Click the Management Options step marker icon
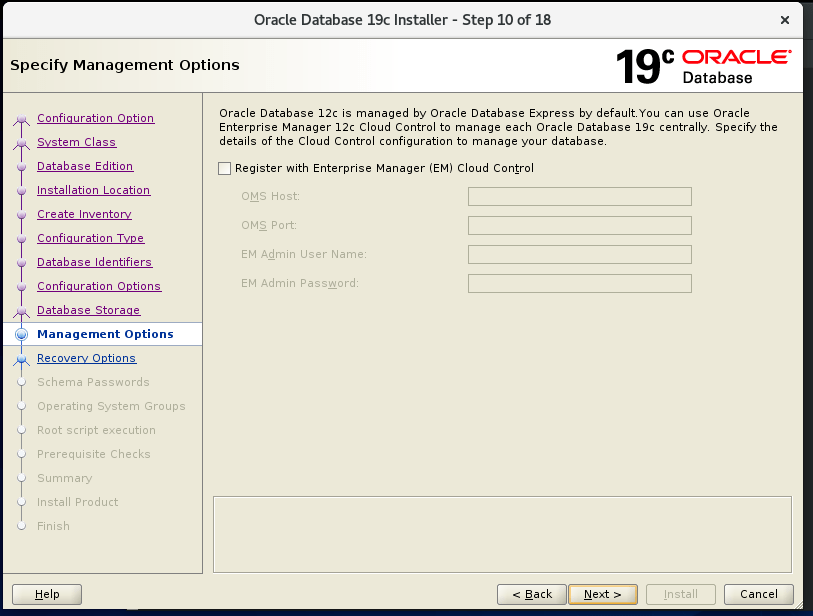This screenshot has width=813, height=616. (x=21, y=334)
